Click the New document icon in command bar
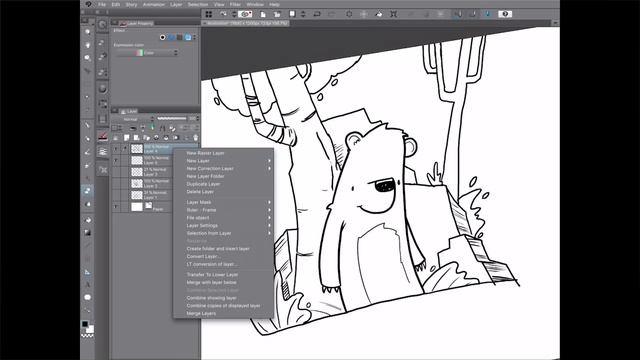Image resolution: width=640 pixels, height=360 pixels. click(x=263, y=14)
